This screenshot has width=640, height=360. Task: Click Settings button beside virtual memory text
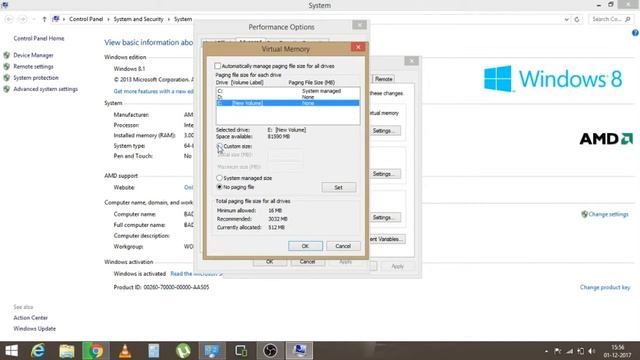[384, 131]
